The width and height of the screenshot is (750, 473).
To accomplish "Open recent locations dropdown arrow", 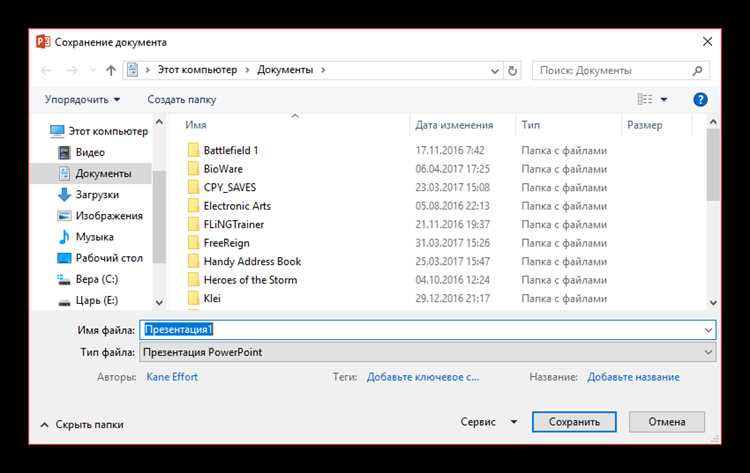I will tap(93, 71).
